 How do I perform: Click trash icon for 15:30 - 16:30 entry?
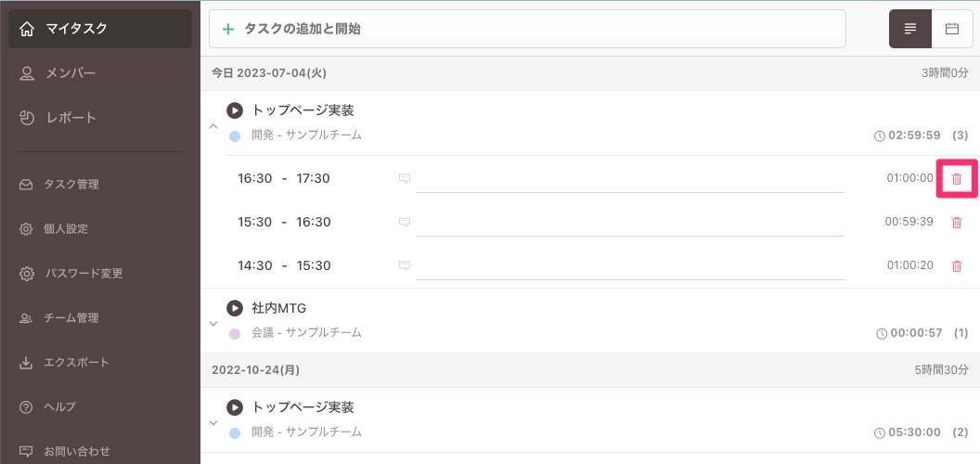coord(957,222)
